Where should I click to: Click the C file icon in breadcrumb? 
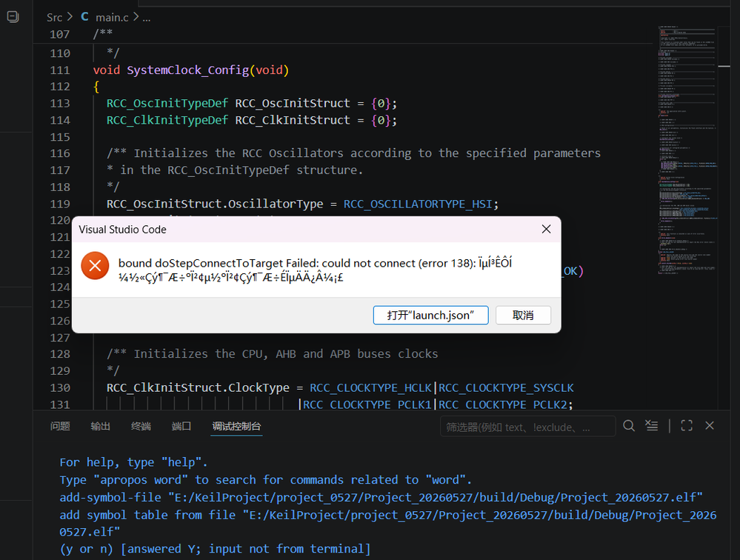point(84,17)
